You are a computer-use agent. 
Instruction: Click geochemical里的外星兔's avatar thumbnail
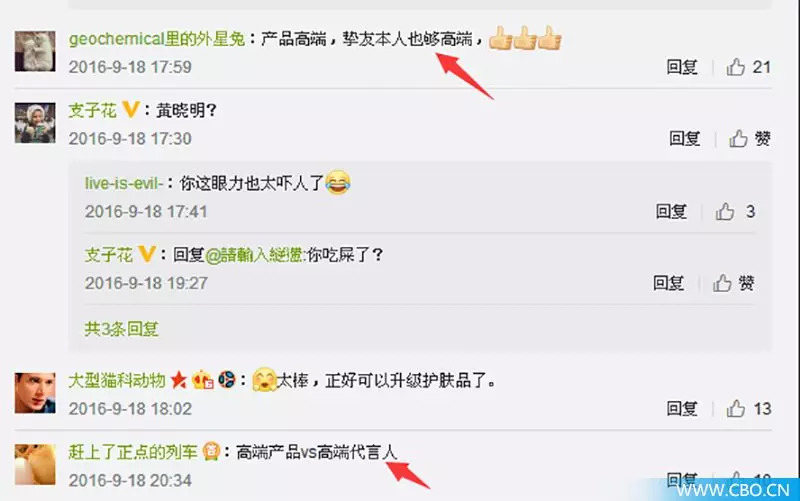point(35,51)
